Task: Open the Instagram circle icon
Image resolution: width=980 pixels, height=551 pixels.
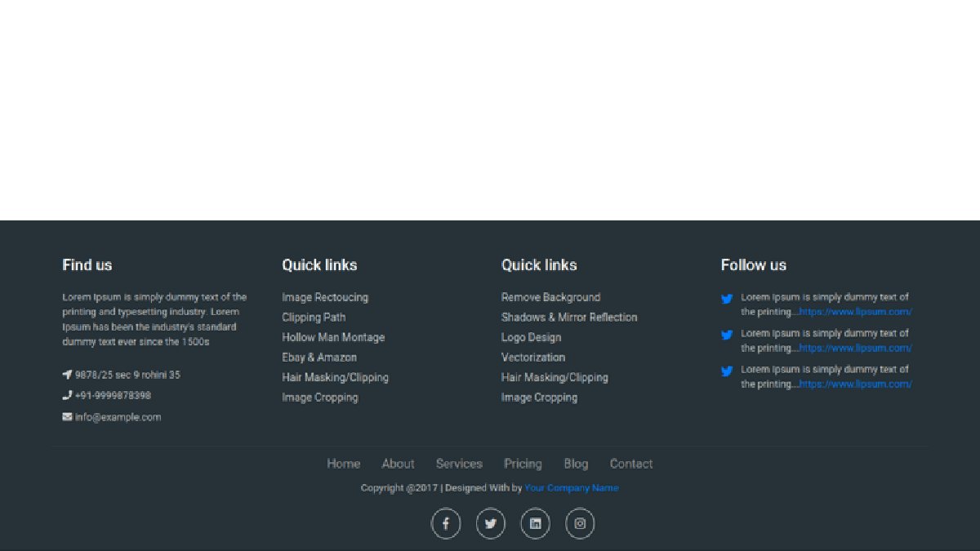Action: 580,524
